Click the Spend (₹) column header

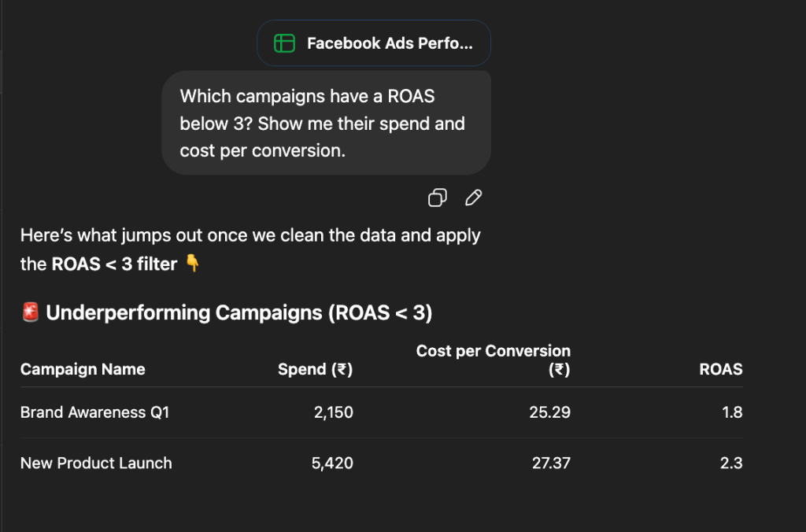pos(315,369)
